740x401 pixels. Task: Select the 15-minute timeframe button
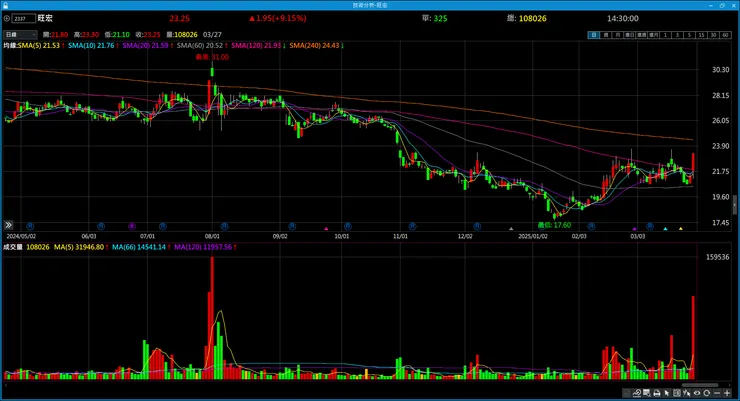coord(701,35)
